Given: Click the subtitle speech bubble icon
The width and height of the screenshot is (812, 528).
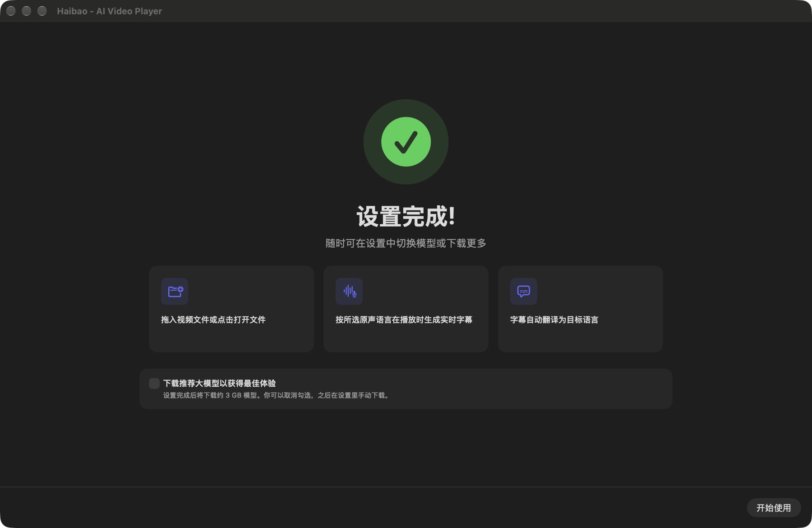Looking at the screenshot, I should click(524, 292).
